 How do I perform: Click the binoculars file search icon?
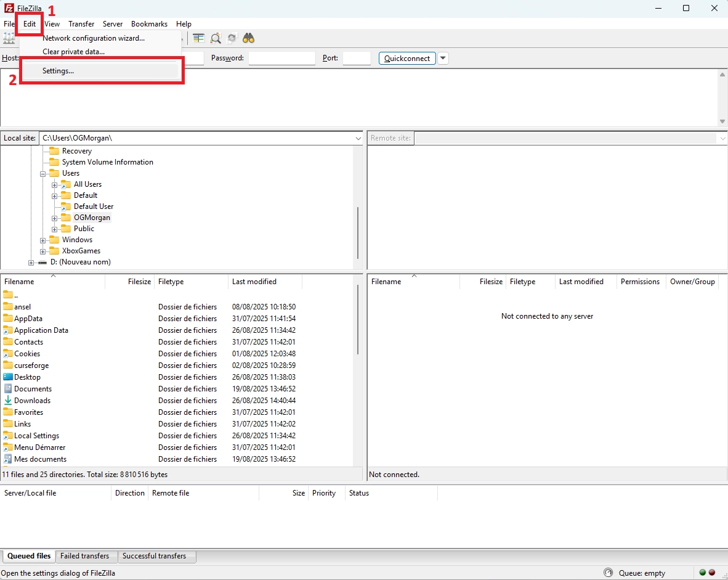248,38
